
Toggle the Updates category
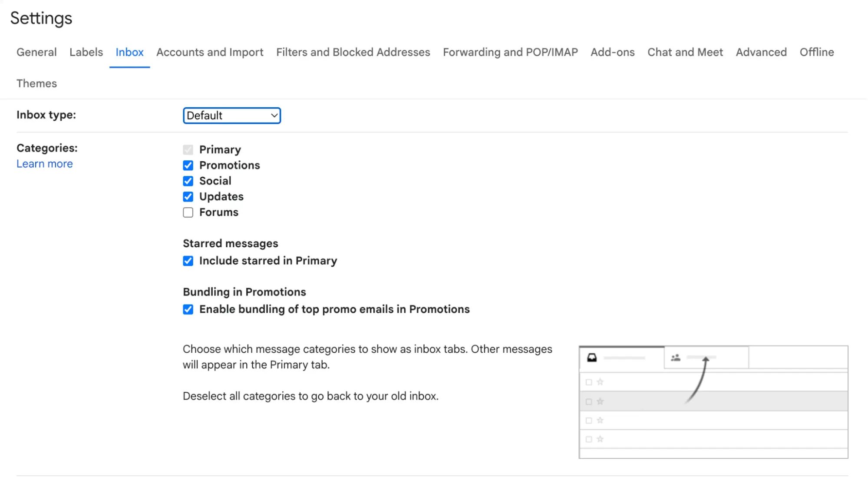[x=188, y=196]
